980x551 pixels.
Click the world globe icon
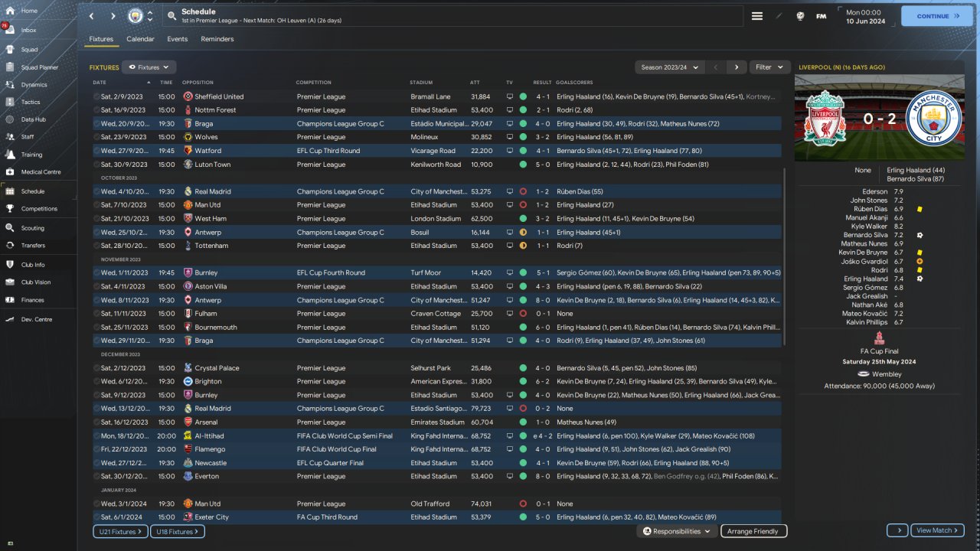[800, 16]
